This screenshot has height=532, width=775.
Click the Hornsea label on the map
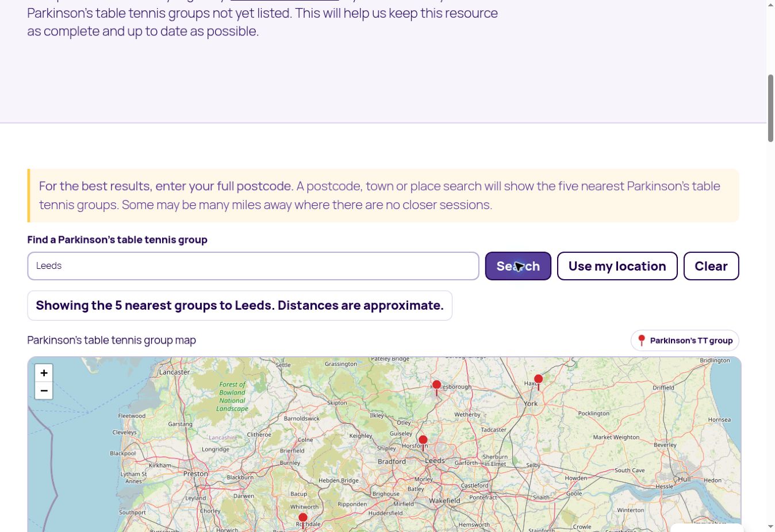coord(720,419)
